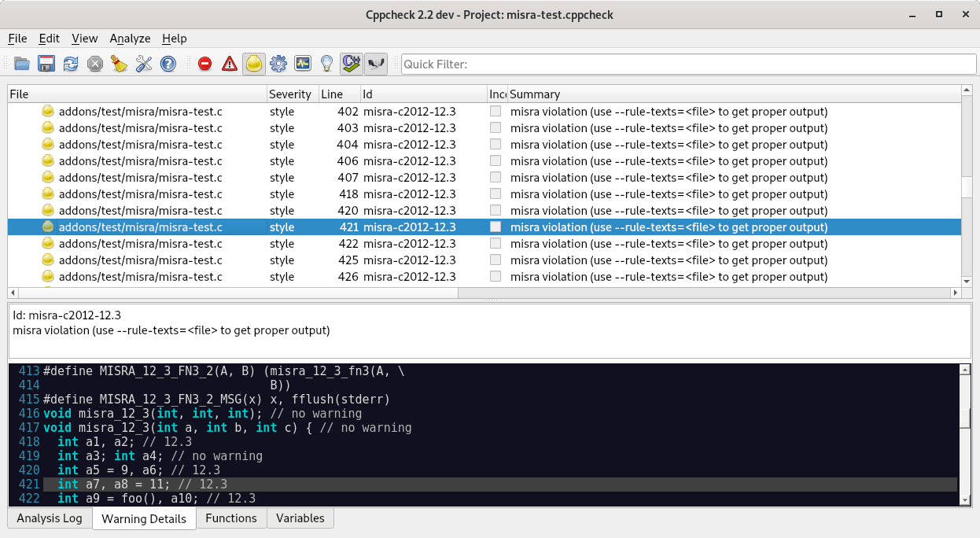Stop analysis with the grey X icon
This screenshot has height=538, width=980.
point(95,64)
